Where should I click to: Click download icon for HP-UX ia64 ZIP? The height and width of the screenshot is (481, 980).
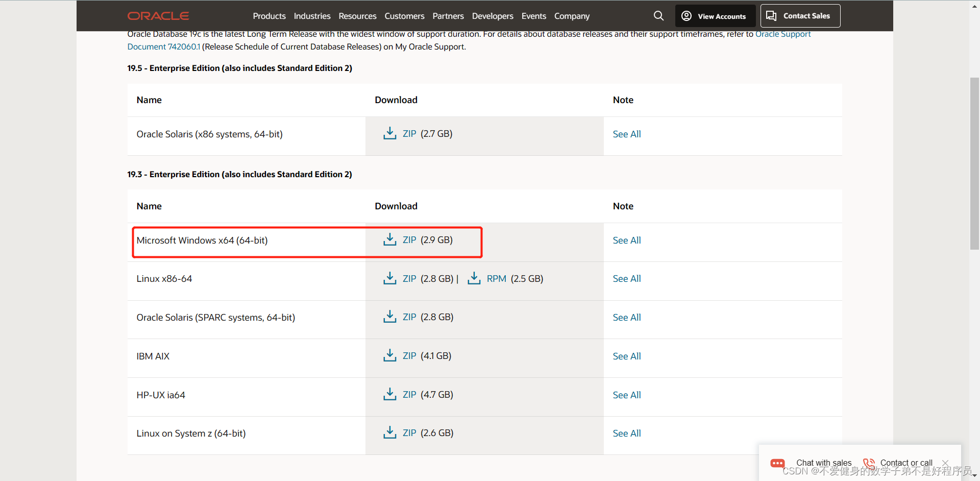390,394
